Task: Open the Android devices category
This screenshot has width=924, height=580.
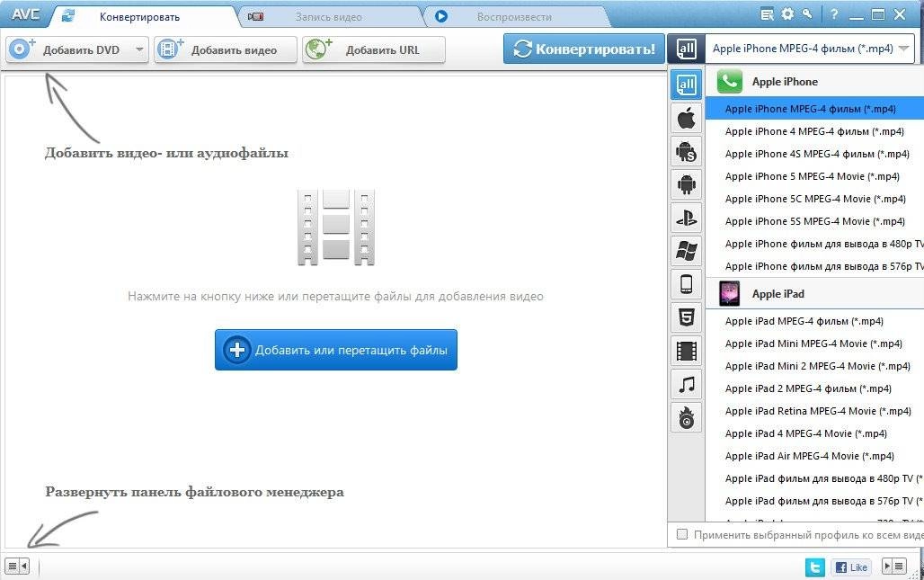Action: pos(686,185)
